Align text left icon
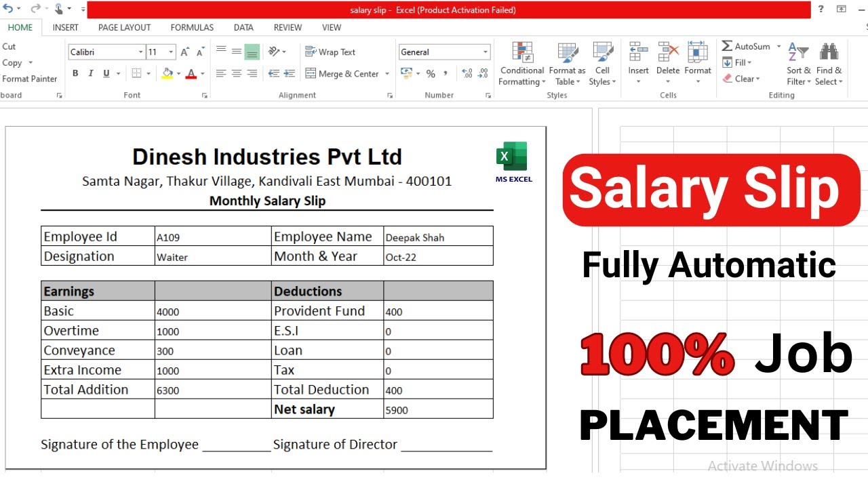Screen dimensions: 868x488 (x=221, y=73)
